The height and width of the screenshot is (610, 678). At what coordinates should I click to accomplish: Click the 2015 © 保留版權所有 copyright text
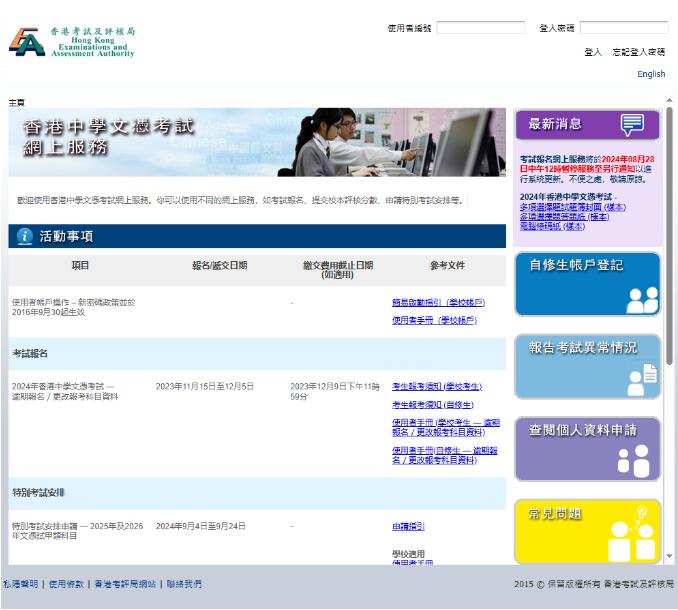[594, 584]
